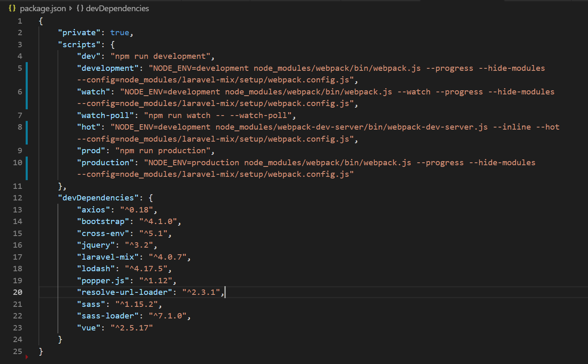Click NODE_ENV=production in production script
Image resolution: width=588 pixels, height=364 pixels.
[x=194, y=162]
